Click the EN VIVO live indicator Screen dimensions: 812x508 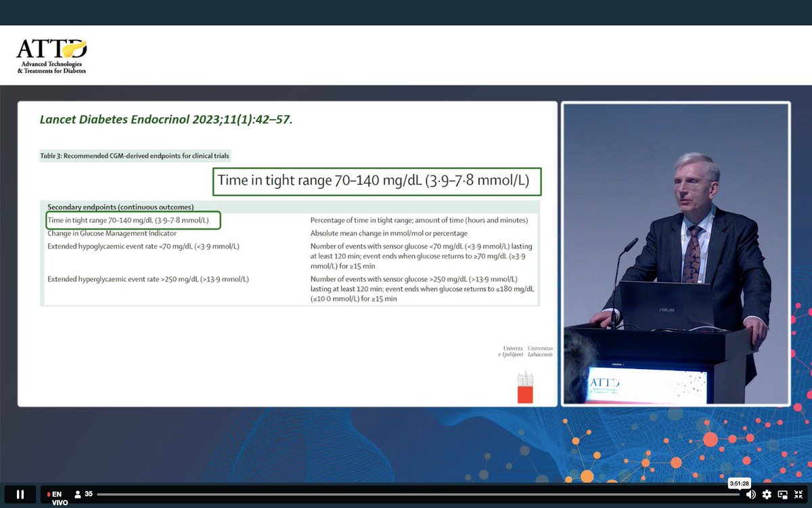click(x=58, y=498)
